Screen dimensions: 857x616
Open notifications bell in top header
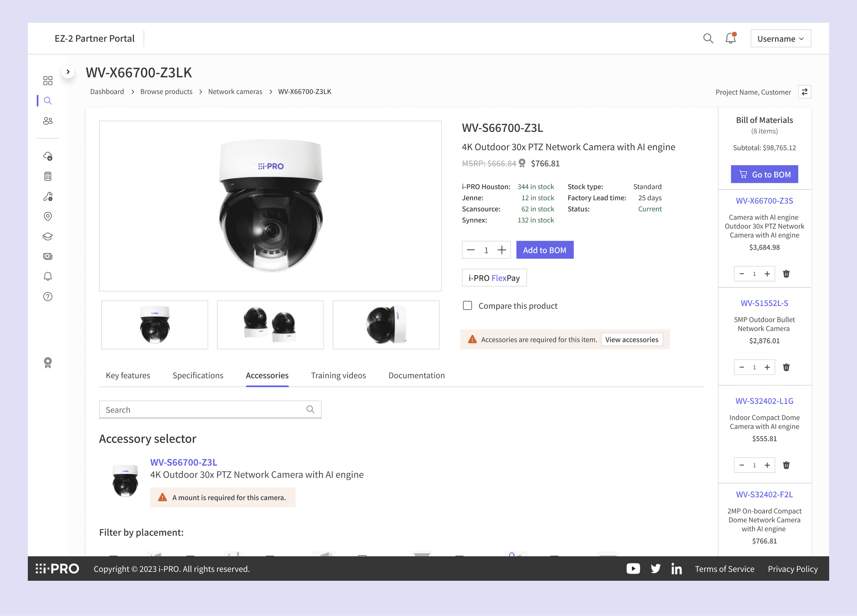(x=730, y=39)
